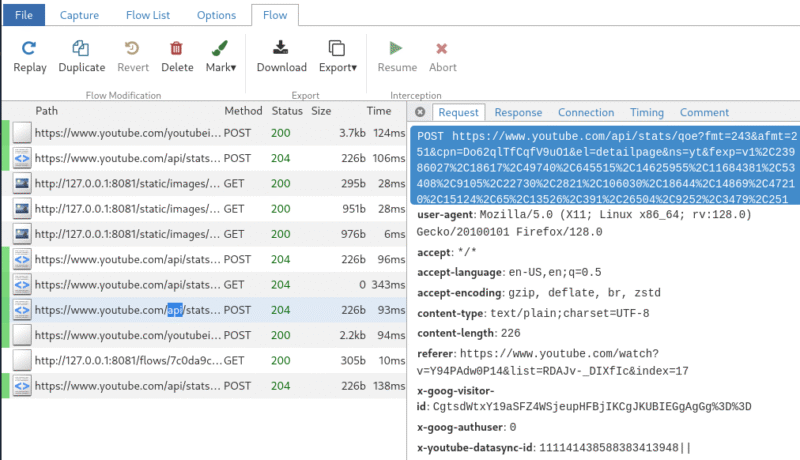The width and height of the screenshot is (800, 460).
Task: Select the youtubei POST flow sized 2.2kb
Action: point(204,335)
